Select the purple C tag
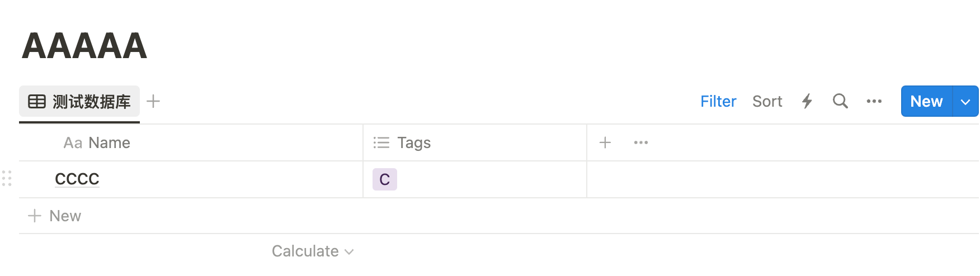The width and height of the screenshot is (980, 276). 385,179
